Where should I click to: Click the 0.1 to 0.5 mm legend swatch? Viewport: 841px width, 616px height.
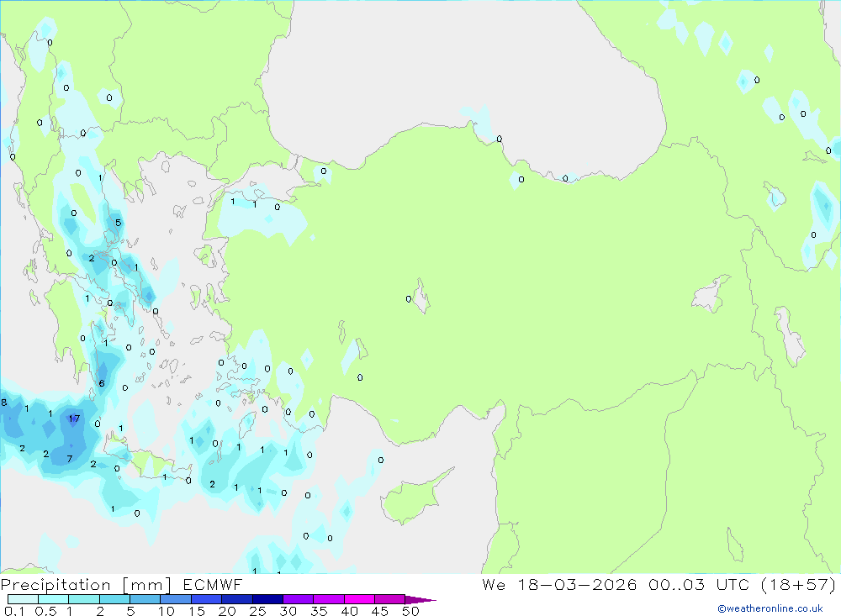23,599
